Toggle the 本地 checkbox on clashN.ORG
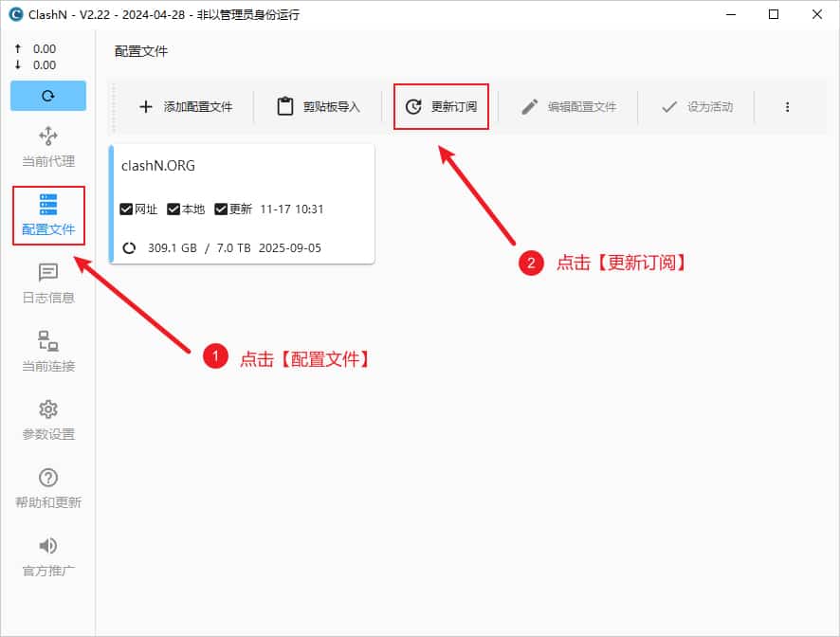The width and height of the screenshot is (840, 637). point(174,209)
